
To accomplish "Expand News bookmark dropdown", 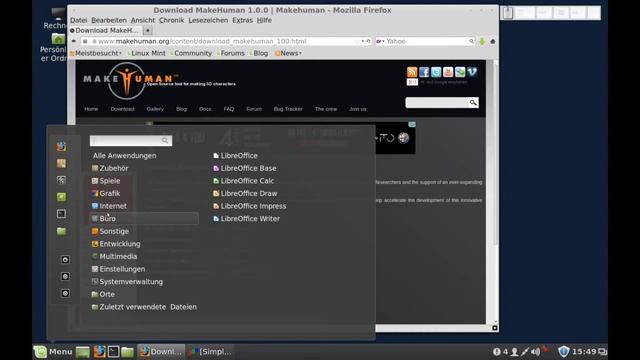I will click(x=289, y=53).
